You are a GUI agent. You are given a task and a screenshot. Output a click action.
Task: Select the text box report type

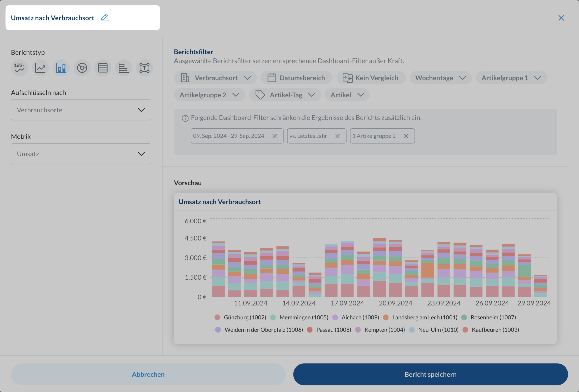(x=144, y=68)
